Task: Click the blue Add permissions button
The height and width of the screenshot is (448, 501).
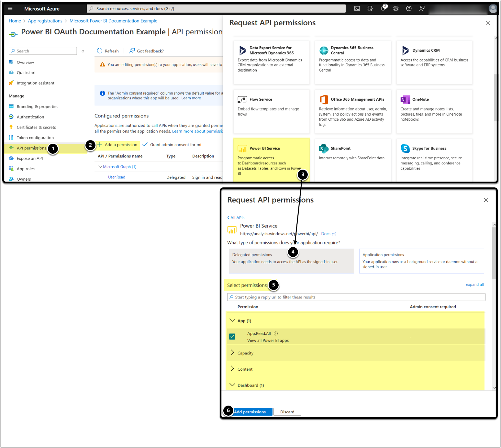Action: 250,412
